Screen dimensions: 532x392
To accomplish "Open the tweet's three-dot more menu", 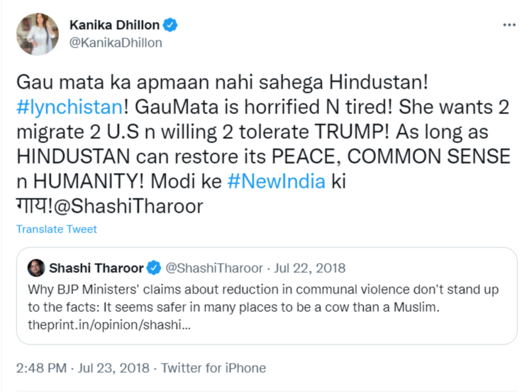I will click(x=509, y=26).
